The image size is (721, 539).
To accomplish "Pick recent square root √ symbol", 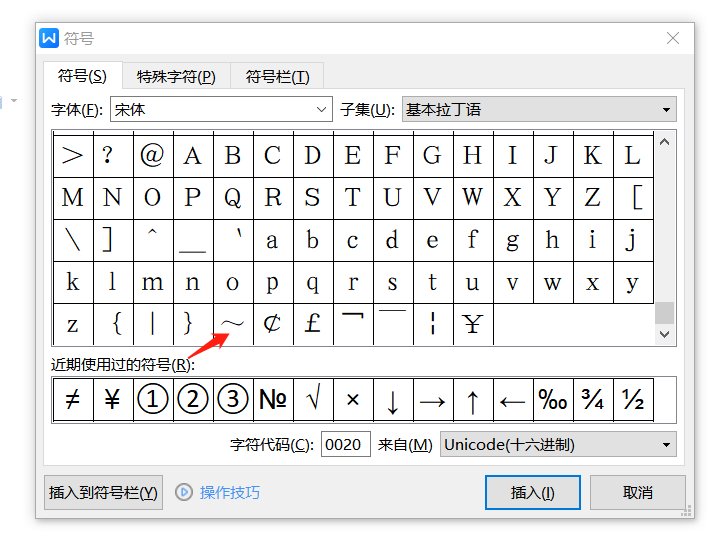I will pos(313,399).
